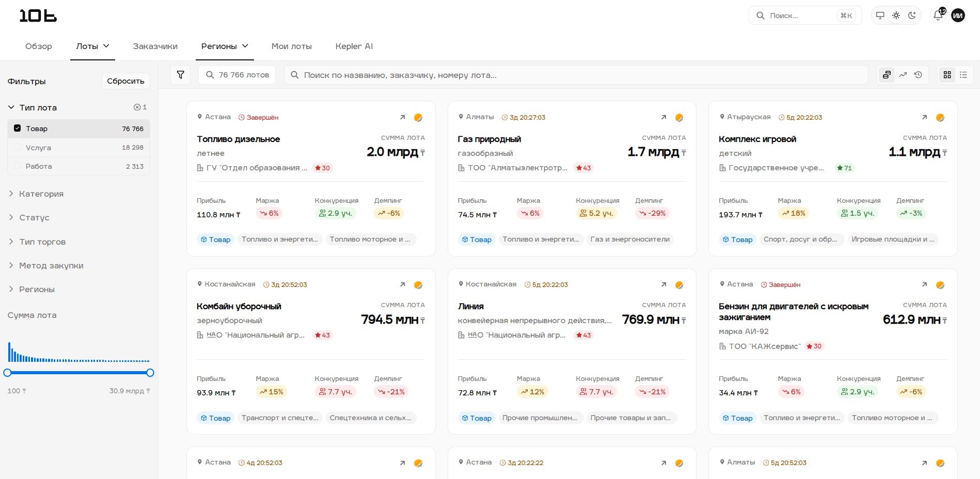Click the Сбросить filters button
The width and height of the screenshot is (980, 479).
[125, 81]
